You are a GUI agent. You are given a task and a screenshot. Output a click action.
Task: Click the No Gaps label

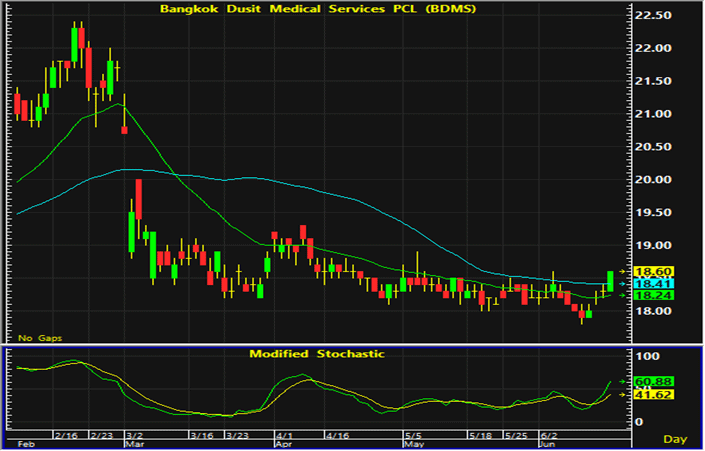(x=40, y=338)
